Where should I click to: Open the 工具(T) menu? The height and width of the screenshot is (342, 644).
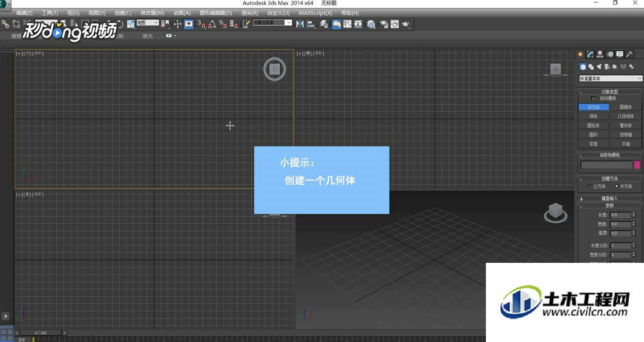50,13
